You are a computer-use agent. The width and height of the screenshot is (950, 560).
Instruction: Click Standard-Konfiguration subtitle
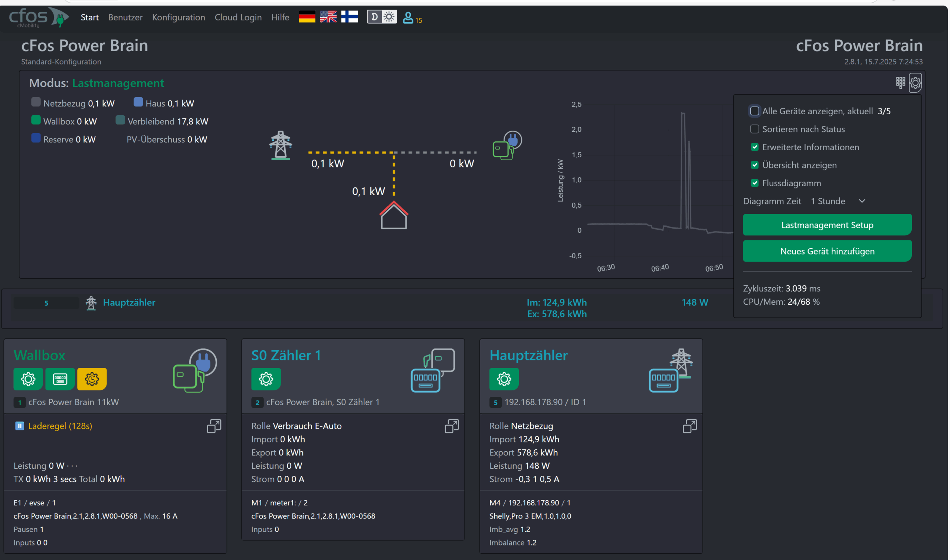click(x=61, y=62)
